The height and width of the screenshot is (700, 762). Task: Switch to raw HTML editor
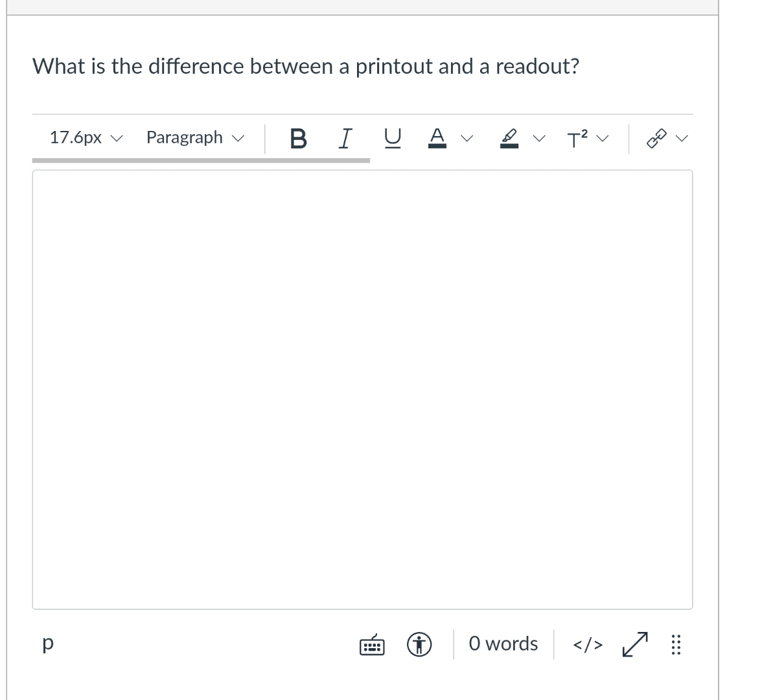587,644
